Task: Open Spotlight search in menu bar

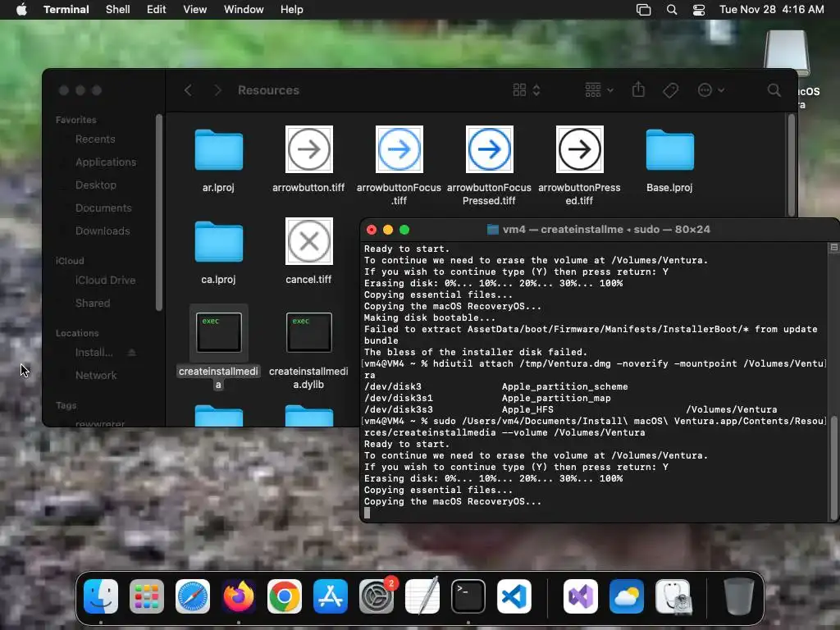Action: (x=671, y=10)
